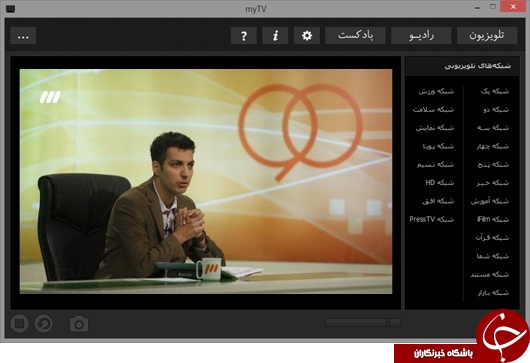Click the three-dots more button
Viewport: 530px width, 363px height.
23,35
